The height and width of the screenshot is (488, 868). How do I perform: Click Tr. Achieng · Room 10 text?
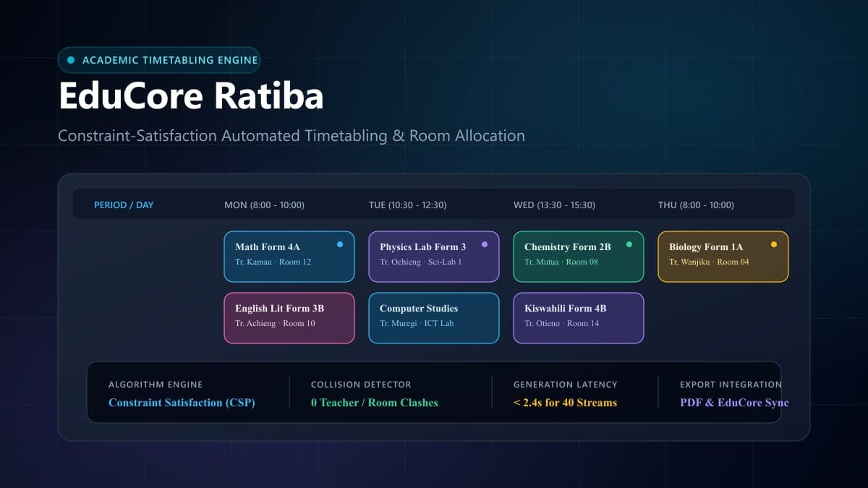275,323
